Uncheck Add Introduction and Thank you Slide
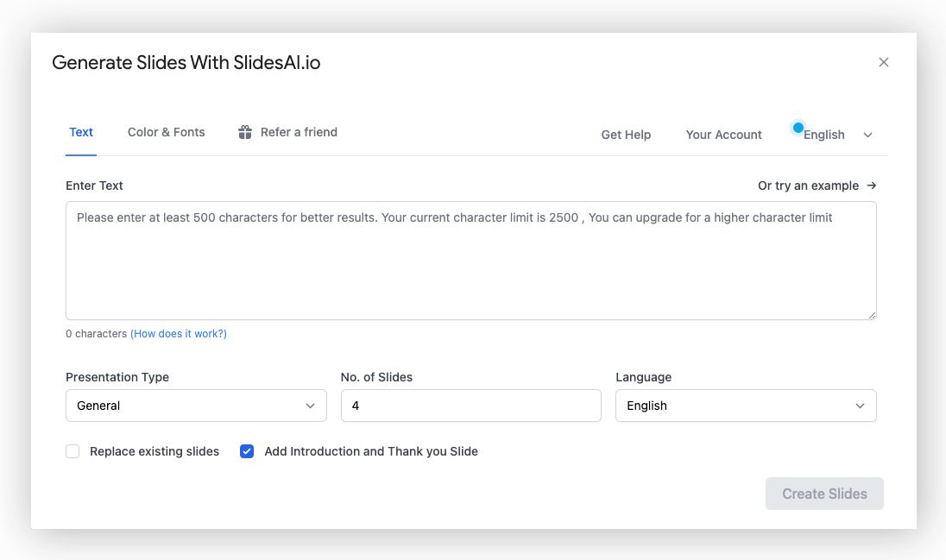 (247, 451)
